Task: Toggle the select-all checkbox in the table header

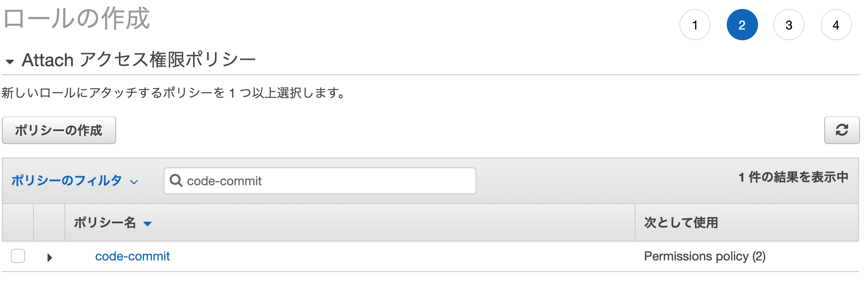Action: coord(17,222)
